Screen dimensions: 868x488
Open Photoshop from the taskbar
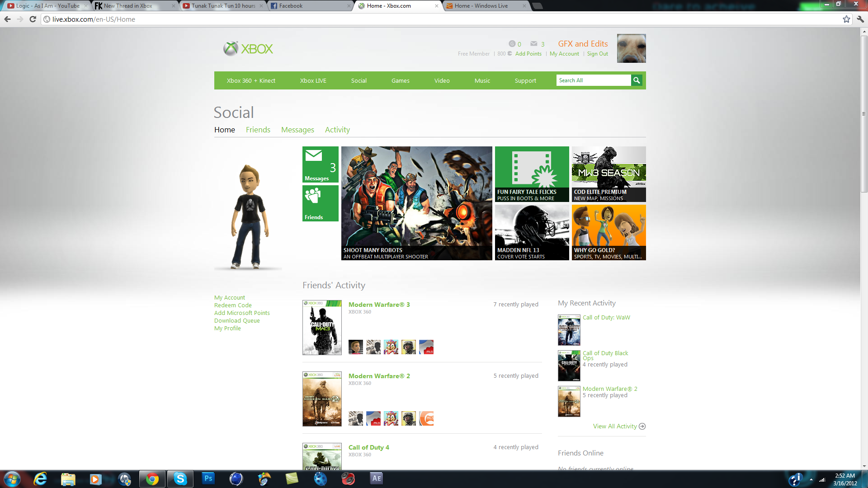pyautogui.click(x=208, y=479)
